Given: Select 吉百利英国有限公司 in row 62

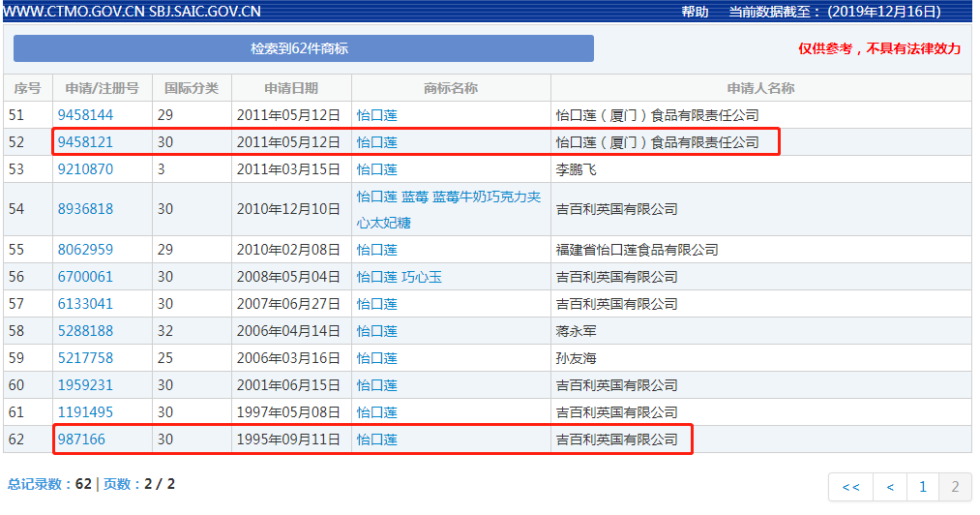Looking at the screenshot, I should pyautogui.click(x=617, y=439).
